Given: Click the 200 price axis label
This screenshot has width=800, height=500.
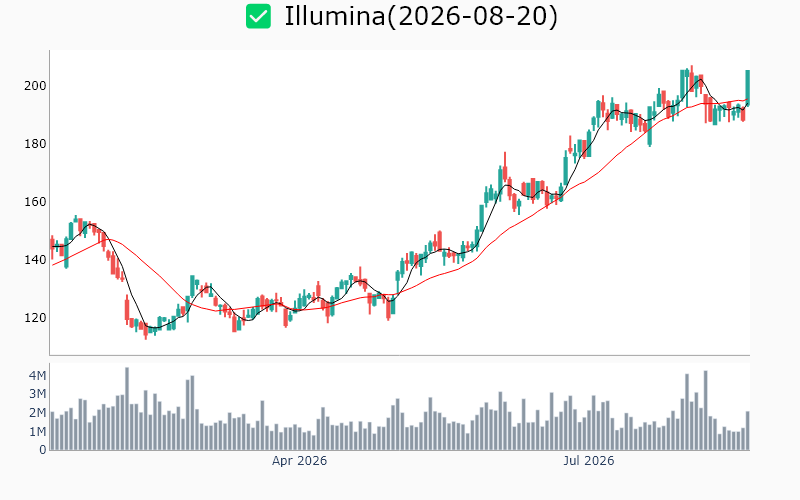Looking at the screenshot, I should click(35, 86).
